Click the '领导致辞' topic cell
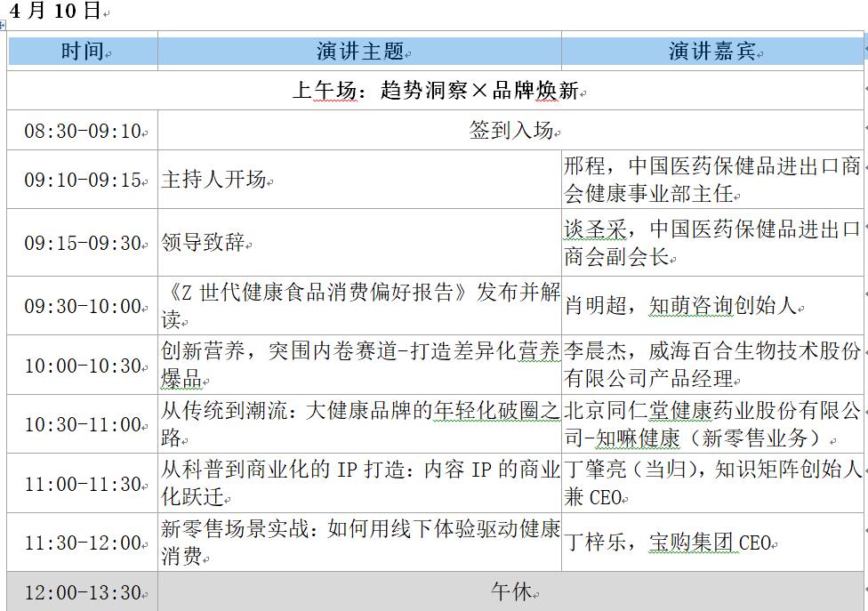Viewport: 868px width, 611px height. pyautogui.click(x=360, y=243)
